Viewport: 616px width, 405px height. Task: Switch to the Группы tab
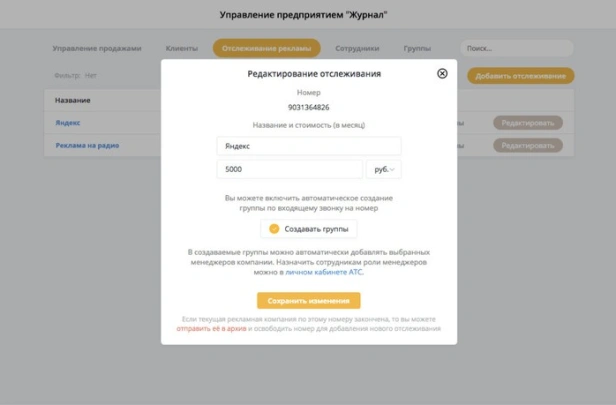[417, 48]
